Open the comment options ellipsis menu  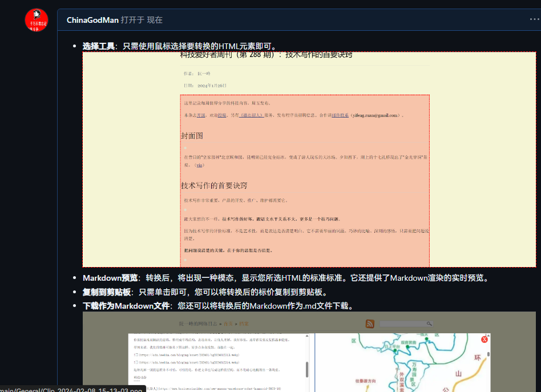point(534,19)
